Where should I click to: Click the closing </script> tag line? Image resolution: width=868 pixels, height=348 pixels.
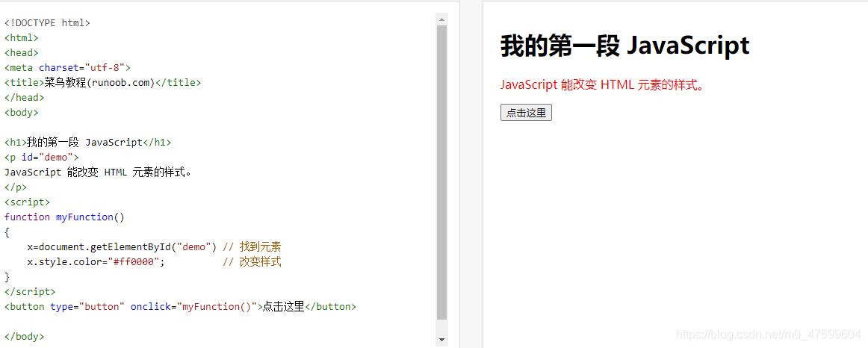point(30,292)
